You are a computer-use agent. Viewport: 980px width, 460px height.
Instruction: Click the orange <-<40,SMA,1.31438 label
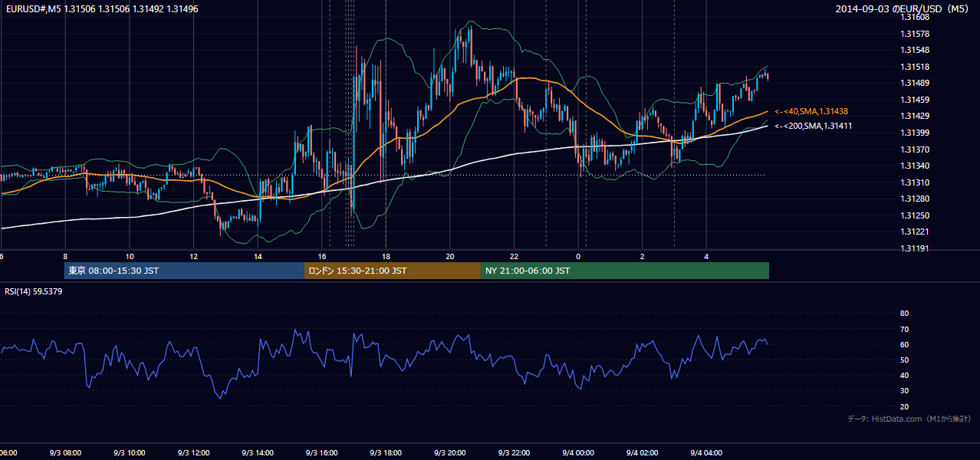pyautogui.click(x=811, y=111)
